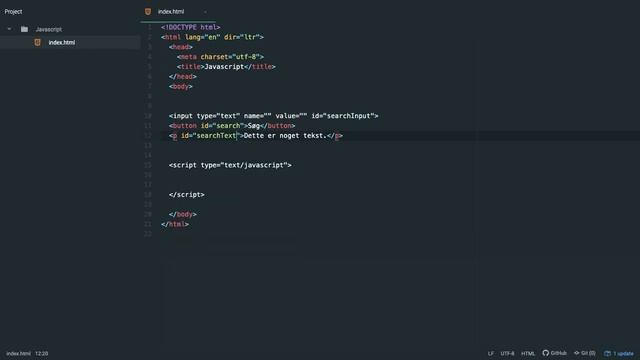Collapse the Javascript folder chevron
640x360 pixels.
9,29
